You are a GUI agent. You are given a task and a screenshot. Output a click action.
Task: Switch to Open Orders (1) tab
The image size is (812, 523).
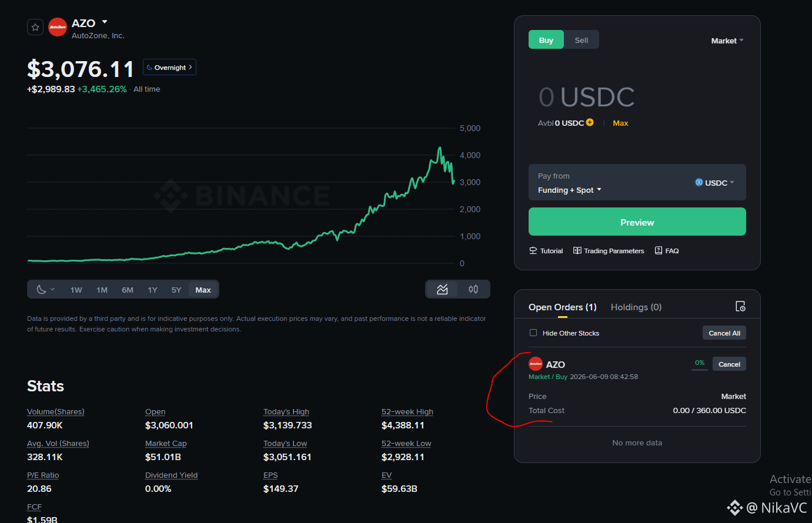click(563, 307)
